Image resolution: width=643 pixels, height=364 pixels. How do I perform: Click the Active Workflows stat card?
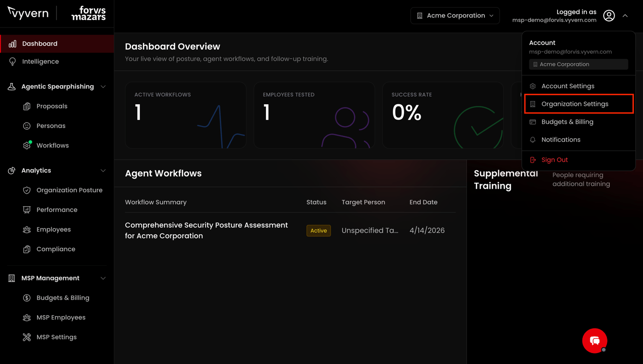[185, 115]
